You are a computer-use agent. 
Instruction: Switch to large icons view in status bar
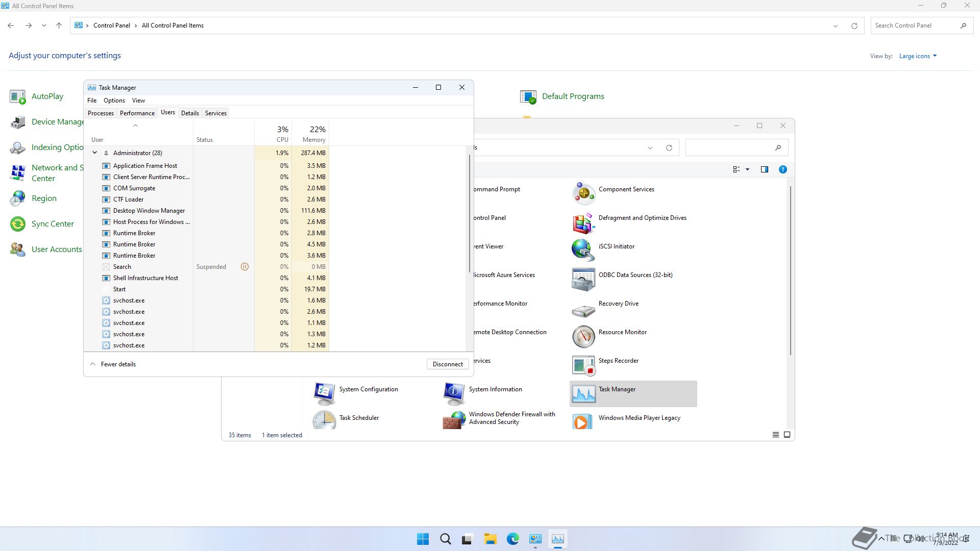tap(787, 435)
